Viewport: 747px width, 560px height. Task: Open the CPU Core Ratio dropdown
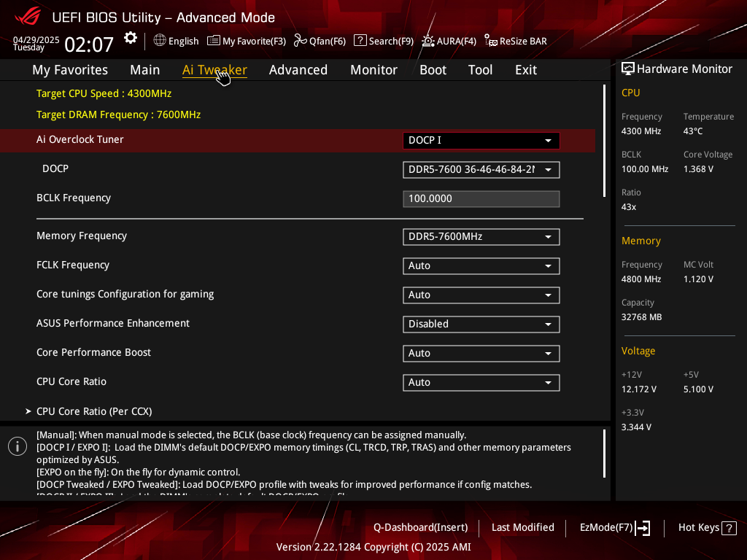click(481, 382)
